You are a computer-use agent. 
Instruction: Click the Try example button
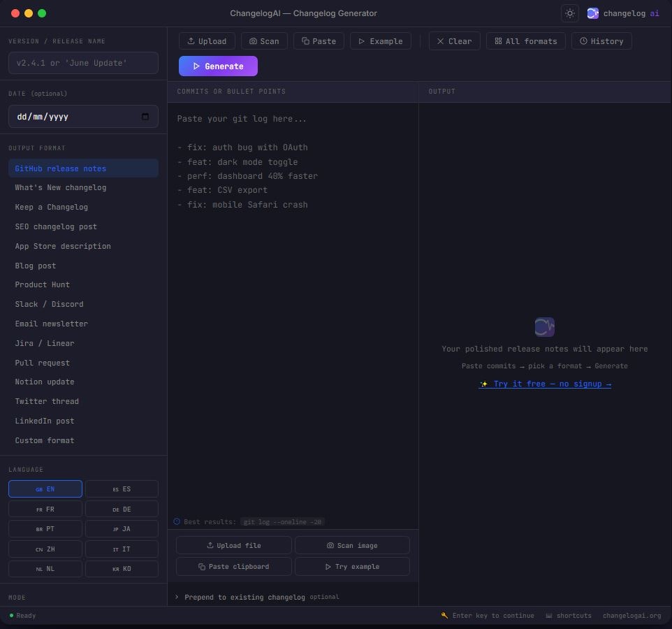[x=352, y=566]
